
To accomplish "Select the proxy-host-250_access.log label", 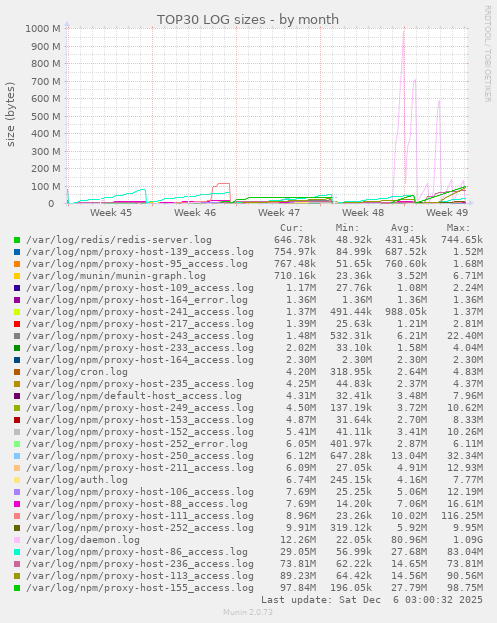I will (140, 456).
